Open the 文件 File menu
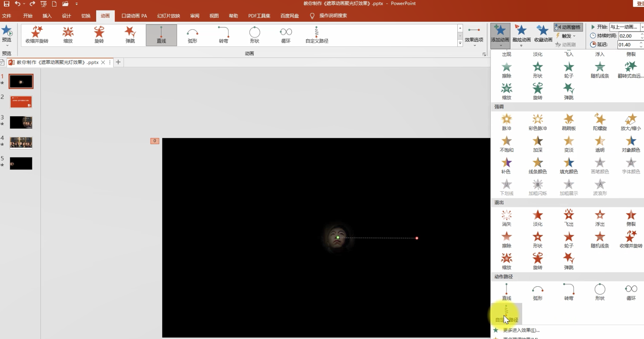 [x=7, y=16]
